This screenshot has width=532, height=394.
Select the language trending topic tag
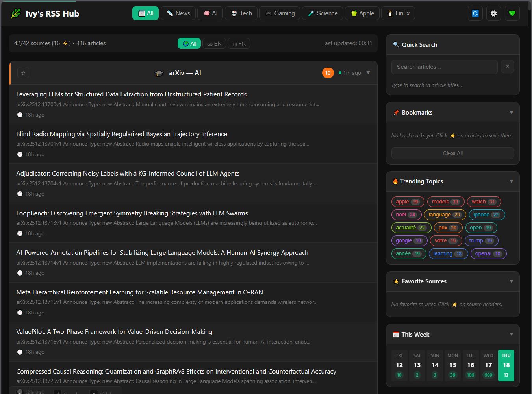point(445,215)
